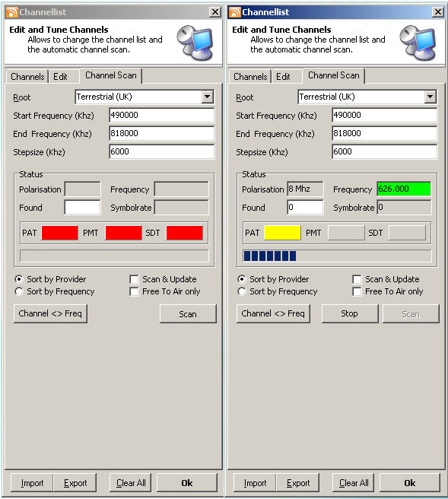Click the satellite dish and monitor icon in right window

(418, 43)
